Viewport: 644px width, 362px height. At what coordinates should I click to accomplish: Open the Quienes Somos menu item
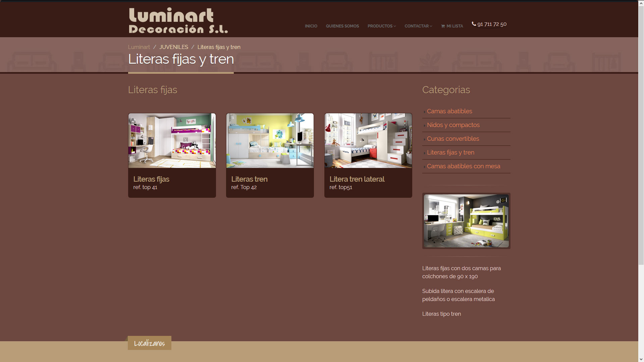pos(342,26)
